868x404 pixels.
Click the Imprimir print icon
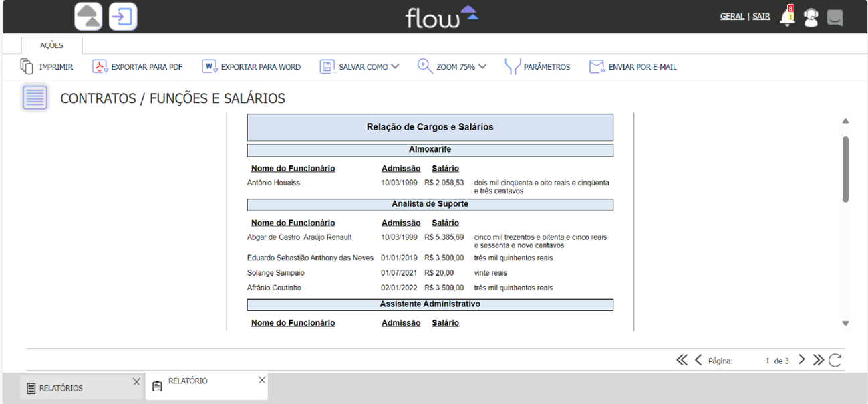pos(27,66)
